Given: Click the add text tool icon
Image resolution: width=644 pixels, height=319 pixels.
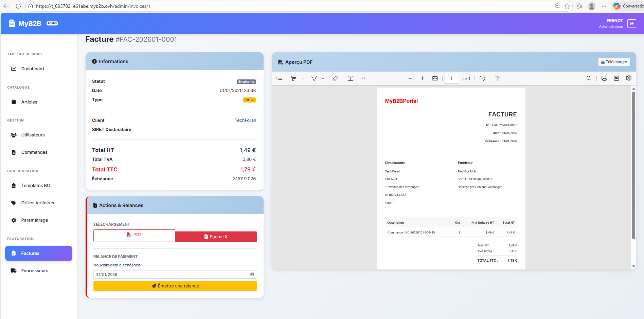Looking at the screenshot, I should 351,78.
